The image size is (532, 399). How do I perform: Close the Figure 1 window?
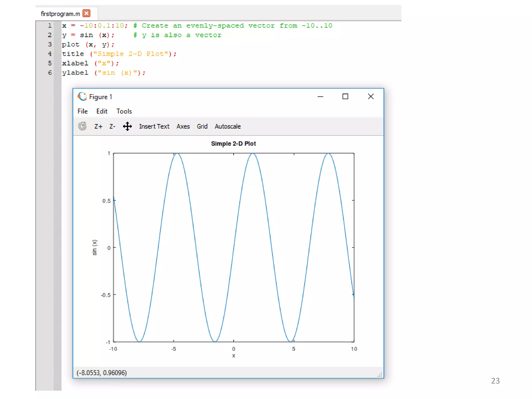coord(371,97)
